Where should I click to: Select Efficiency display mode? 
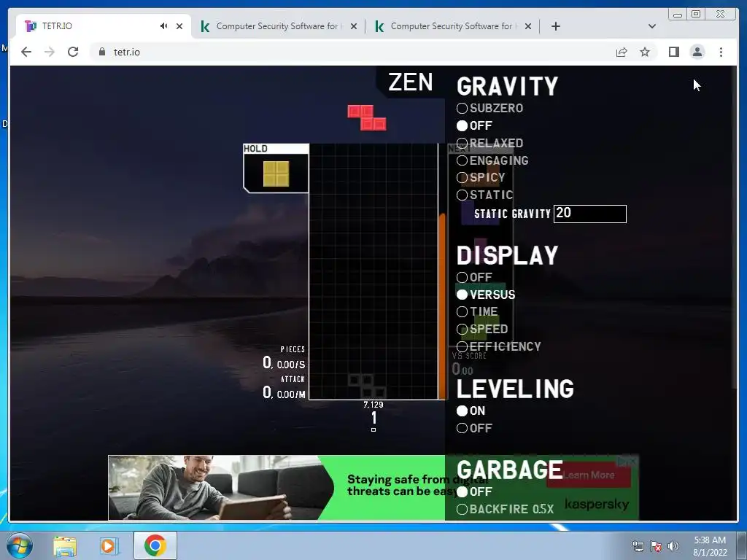tap(499, 346)
